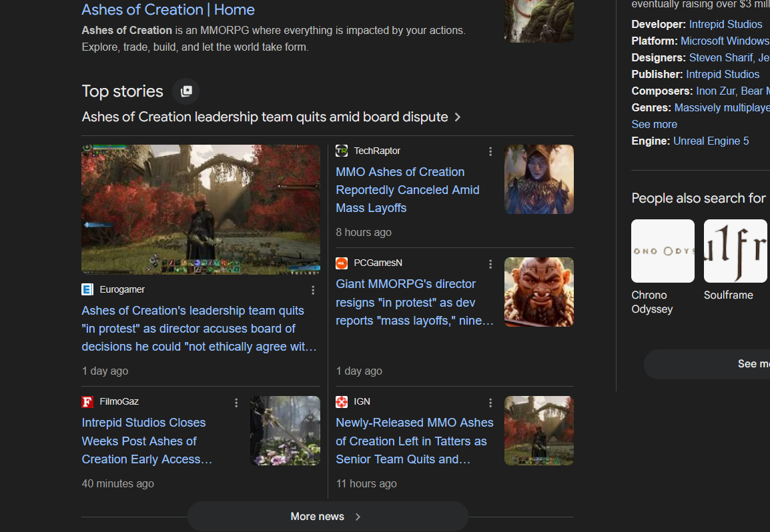Expand leadership team quits headline chevron
Viewport: 770px width, 532px height.
[x=458, y=117]
